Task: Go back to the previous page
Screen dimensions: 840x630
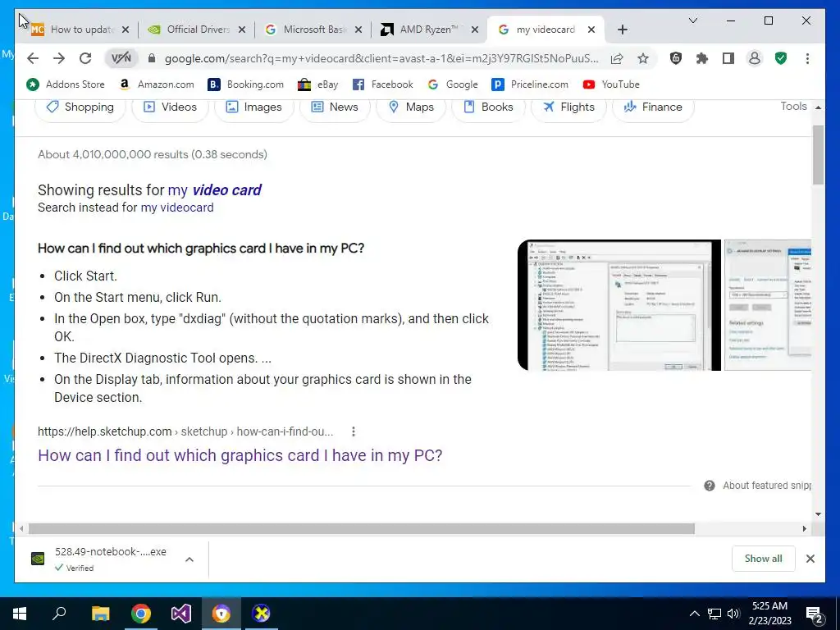Action: click(x=33, y=58)
